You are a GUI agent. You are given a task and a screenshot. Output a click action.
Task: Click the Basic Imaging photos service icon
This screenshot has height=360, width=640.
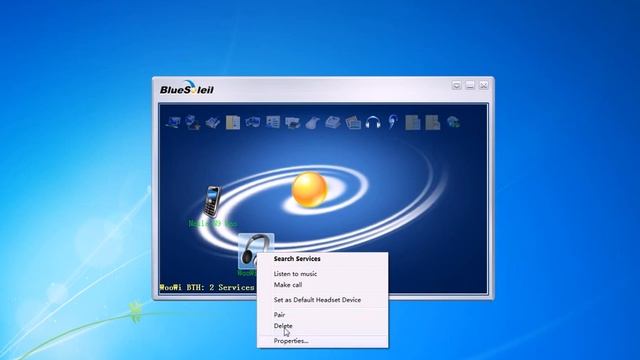pyautogui.click(x=353, y=122)
